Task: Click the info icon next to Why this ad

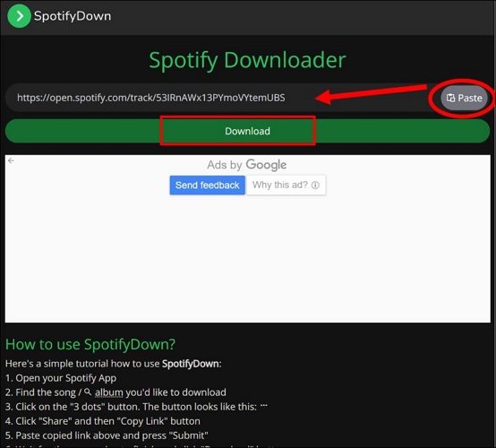Action: coord(315,185)
